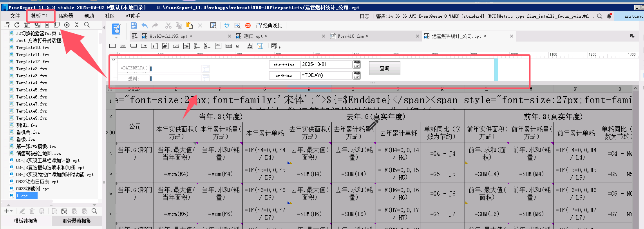Redo the last undone action
The height and width of the screenshot is (229, 644).
click(x=155, y=25)
